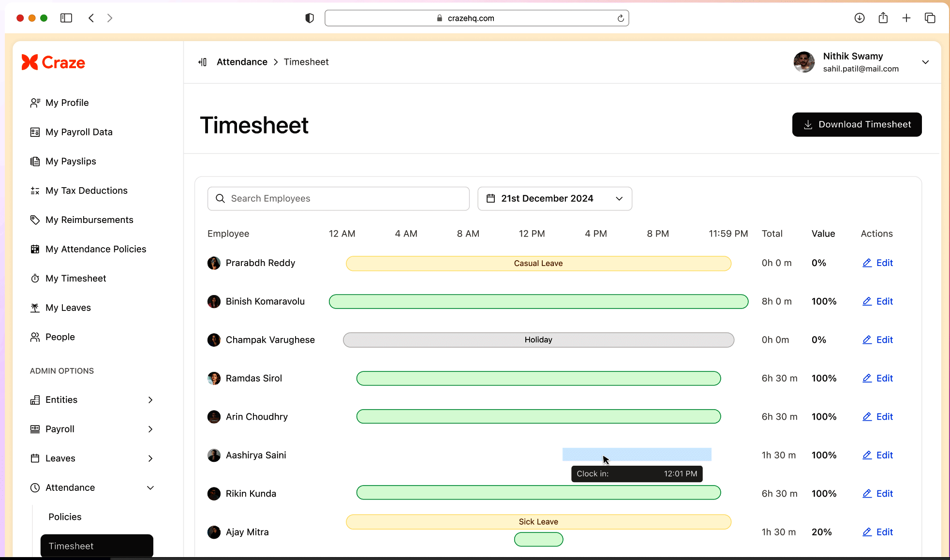Click the Download Timesheet button
The width and height of the screenshot is (950, 560).
click(857, 125)
